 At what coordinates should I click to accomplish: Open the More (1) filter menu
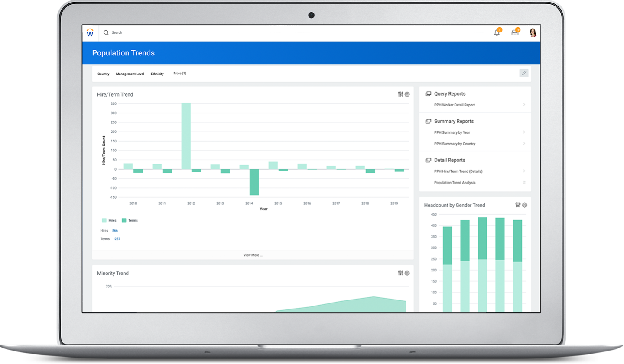point(180,73)
